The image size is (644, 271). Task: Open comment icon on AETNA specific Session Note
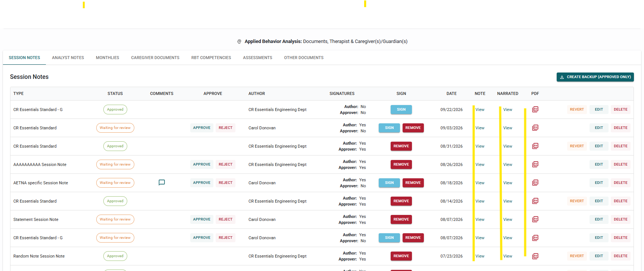click(x=162, y=183)
